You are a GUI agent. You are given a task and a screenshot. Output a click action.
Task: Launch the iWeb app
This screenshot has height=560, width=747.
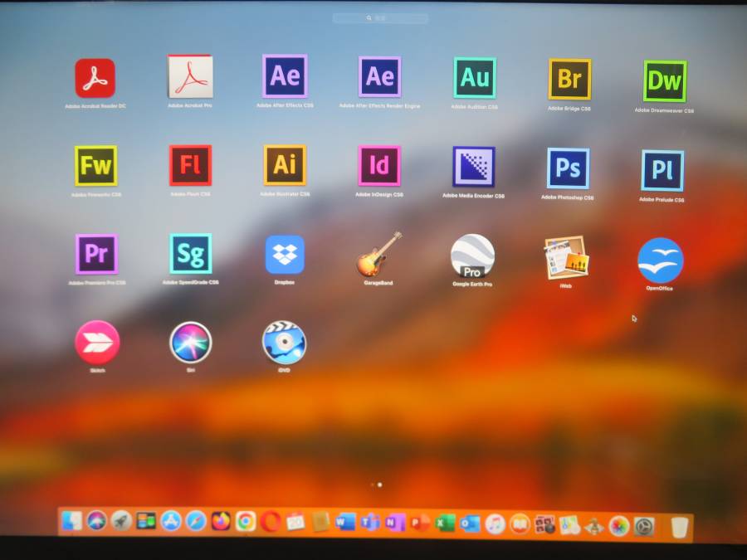pos(566,258)
